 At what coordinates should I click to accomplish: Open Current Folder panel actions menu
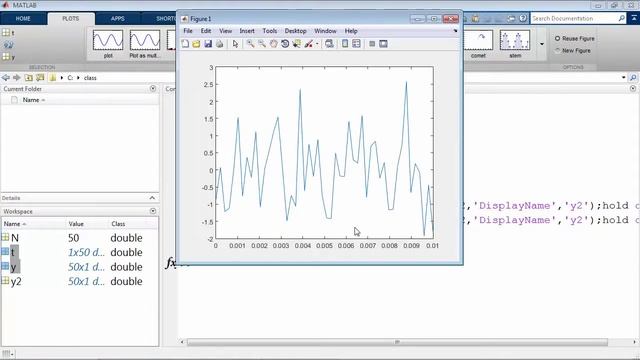pyautogui.click(x=153, y=89)
